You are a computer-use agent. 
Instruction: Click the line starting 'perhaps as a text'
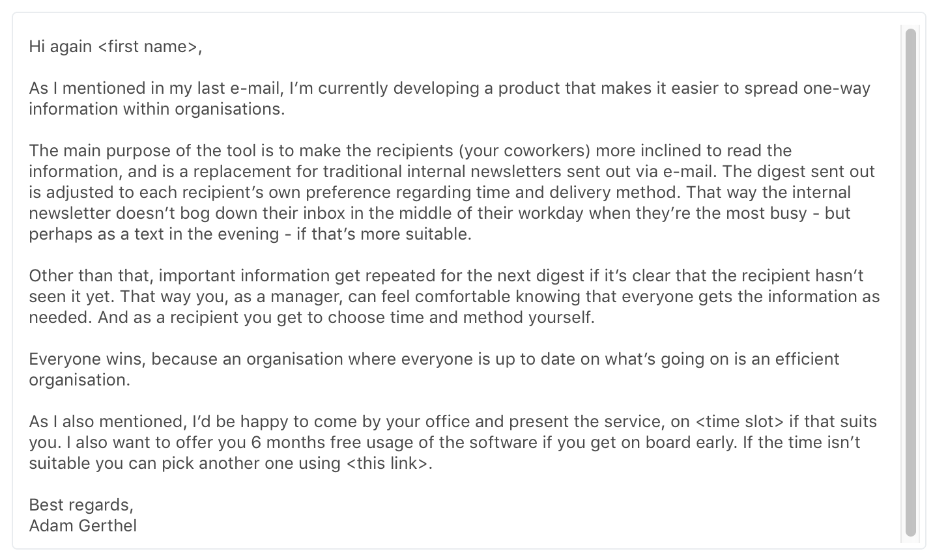tap(250, 234)
